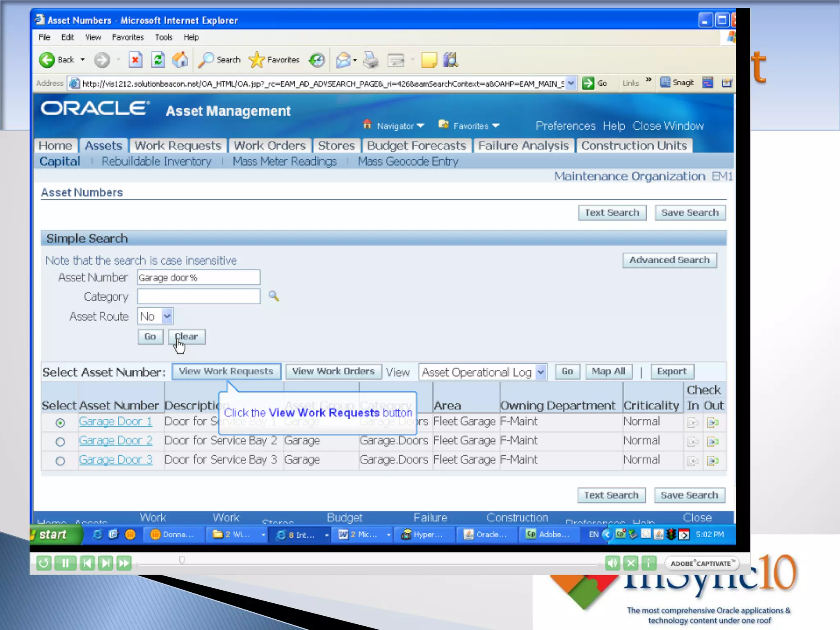Click the Category search magnifier icon
840x630 pixels.
coord(274,296)
